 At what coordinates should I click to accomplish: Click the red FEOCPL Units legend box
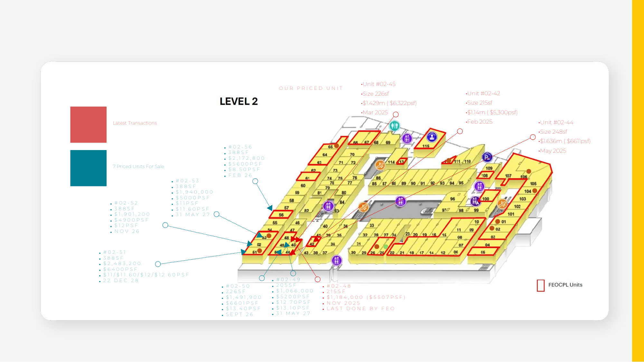pos(541,285)
